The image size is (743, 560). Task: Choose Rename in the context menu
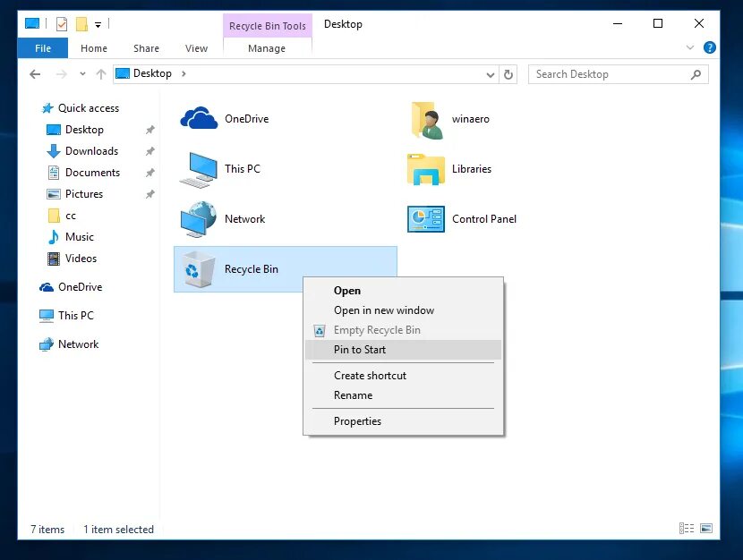coord(403,395)
